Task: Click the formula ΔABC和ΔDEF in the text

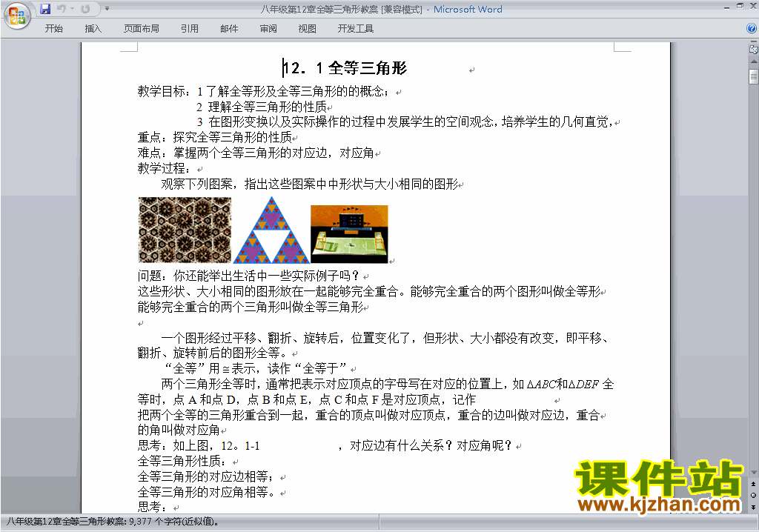Action: click(x=563, y=385)
